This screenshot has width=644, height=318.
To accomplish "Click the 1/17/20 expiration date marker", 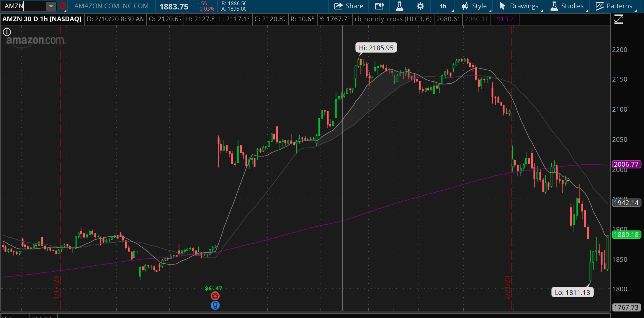I will point(56,287).
